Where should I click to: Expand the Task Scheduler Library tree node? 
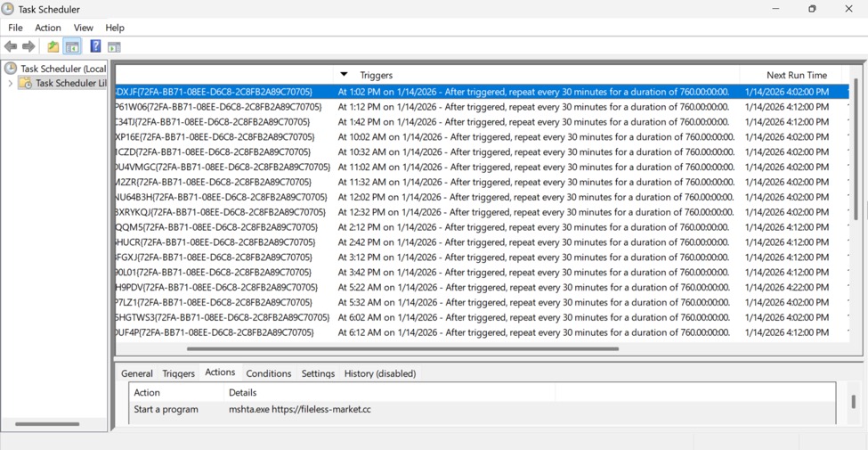coord(11,84)
